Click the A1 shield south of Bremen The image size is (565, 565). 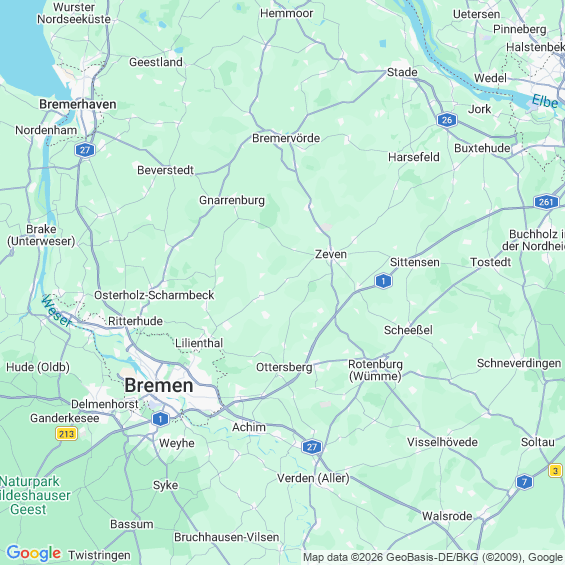[160, 419]
